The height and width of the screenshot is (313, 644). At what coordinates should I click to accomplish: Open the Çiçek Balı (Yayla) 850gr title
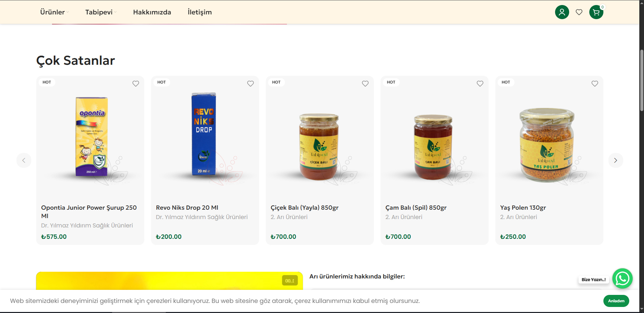(x=304, y=208)
